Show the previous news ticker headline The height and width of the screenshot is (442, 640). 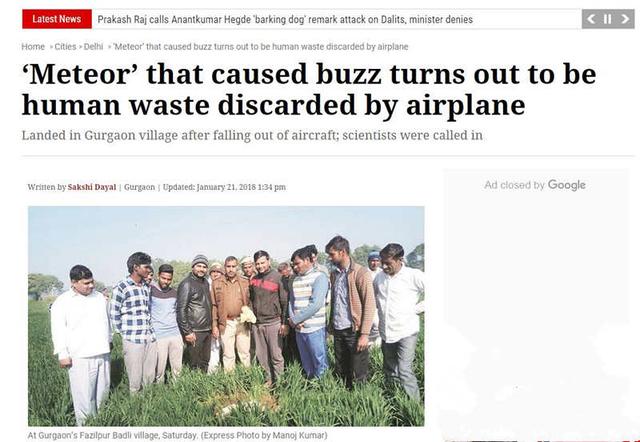(x=591, y=19)
